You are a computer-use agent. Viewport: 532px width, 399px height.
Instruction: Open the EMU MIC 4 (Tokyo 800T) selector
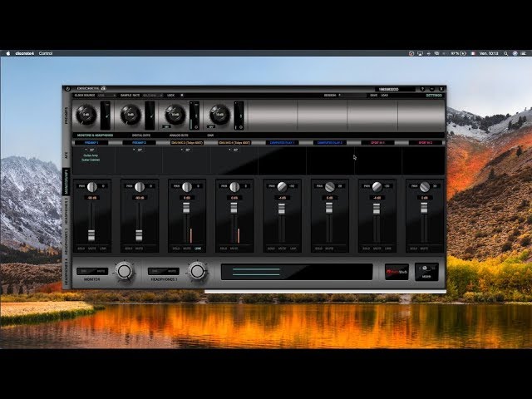pyautogui.click(x=234, y=143)
